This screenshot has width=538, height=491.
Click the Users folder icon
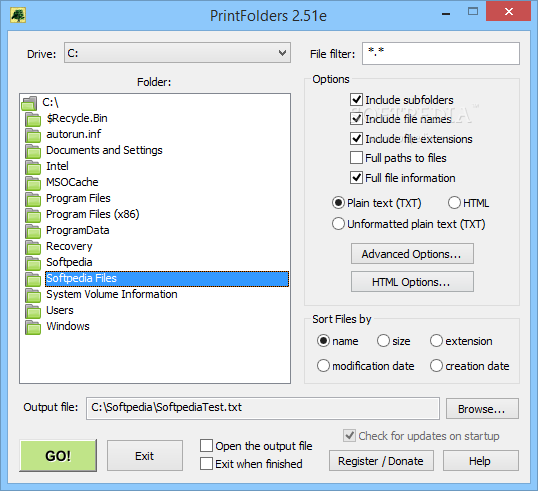pos(33,311)
